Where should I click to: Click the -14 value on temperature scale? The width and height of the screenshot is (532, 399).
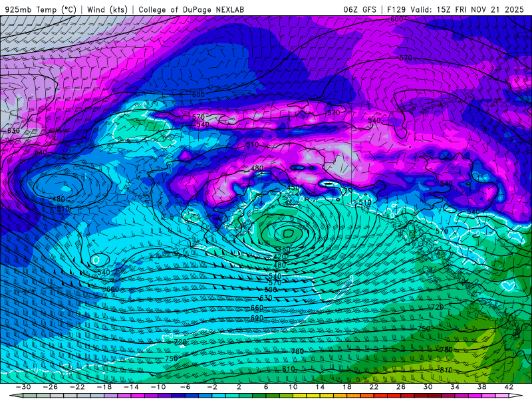pyautogui.click(x=131, y=387)
